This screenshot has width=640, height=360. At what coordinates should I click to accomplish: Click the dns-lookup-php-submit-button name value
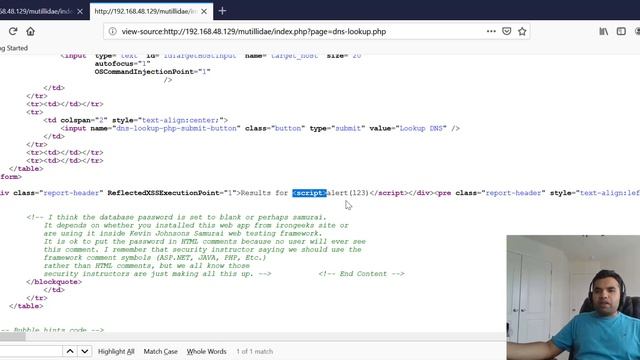point(176,128)
